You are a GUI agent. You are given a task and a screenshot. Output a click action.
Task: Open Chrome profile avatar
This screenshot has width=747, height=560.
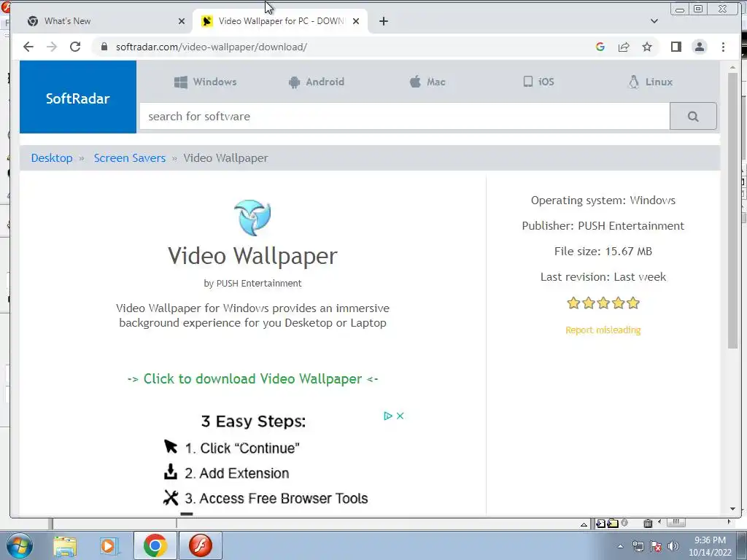[x=700, y=47]
